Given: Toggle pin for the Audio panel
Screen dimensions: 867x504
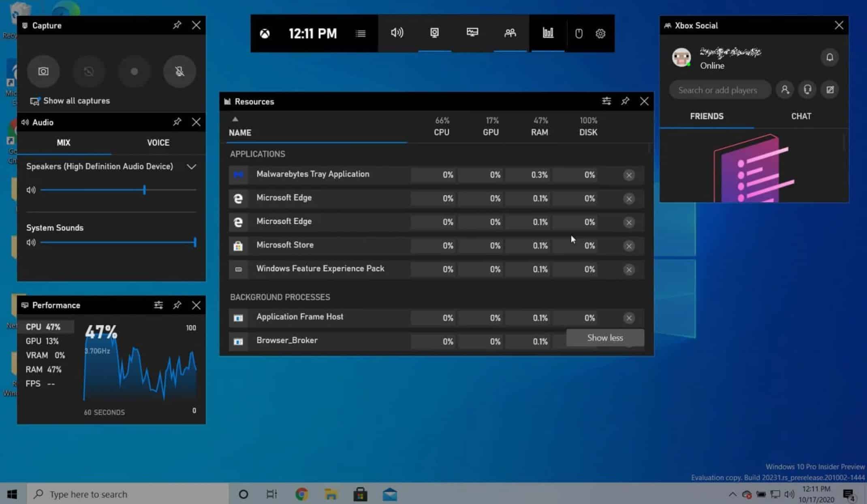Looking at the screenshot, I should [x=177, y=122].
